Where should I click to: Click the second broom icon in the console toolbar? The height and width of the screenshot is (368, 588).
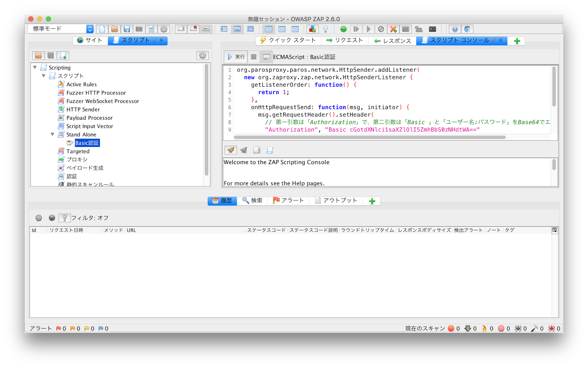pyautogui.click(x=244, y=150)
